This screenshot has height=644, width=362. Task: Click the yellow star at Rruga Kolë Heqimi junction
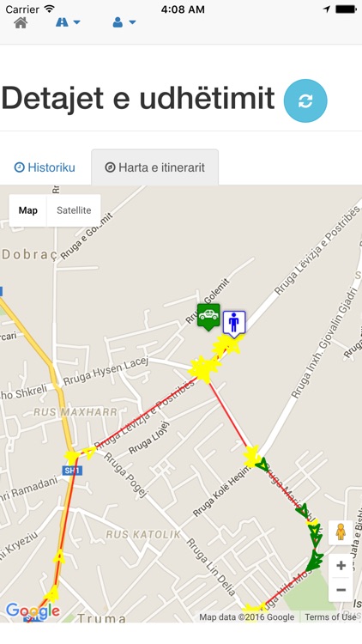(x=251, y=456)
